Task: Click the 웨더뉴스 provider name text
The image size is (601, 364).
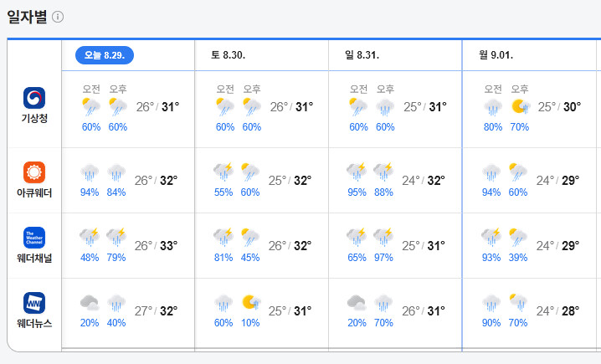Action: click(34, 323)
